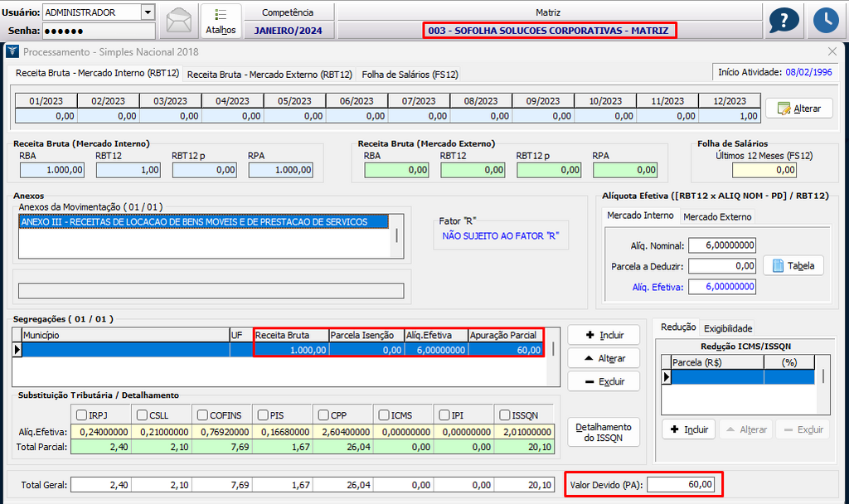Open the Atalhos shortcuts menu

(221, 21)
